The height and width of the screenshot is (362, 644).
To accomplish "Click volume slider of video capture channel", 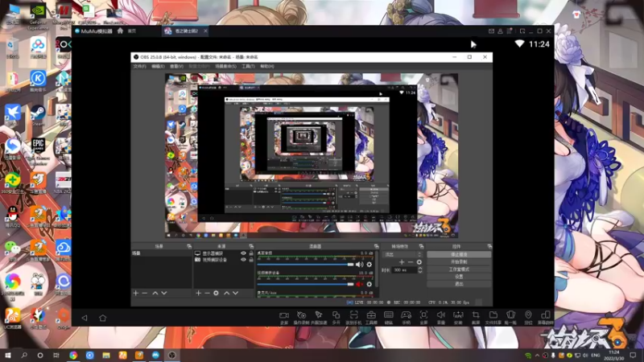I will pyautogui.click(x=305, y=284).
